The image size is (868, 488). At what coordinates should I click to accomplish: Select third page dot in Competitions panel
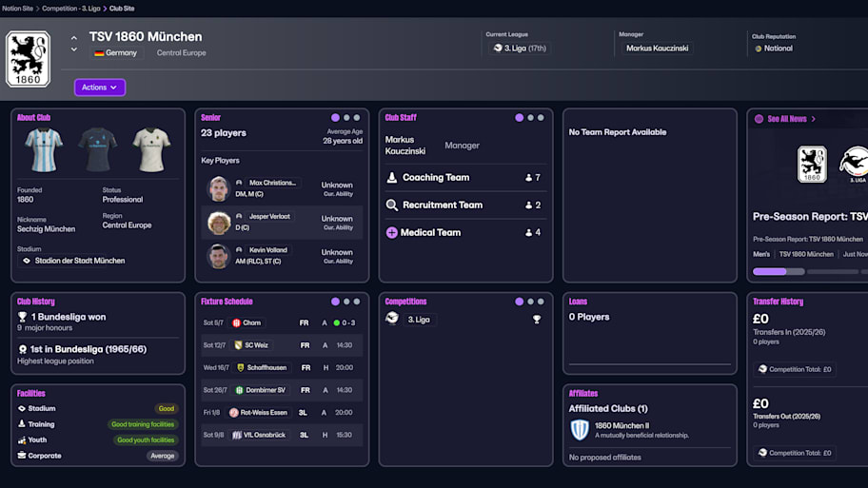(541, 302)
